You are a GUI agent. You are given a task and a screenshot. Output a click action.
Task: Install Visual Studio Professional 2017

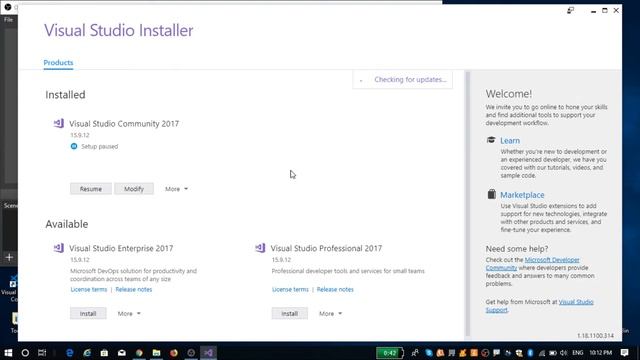click(289, 313)
